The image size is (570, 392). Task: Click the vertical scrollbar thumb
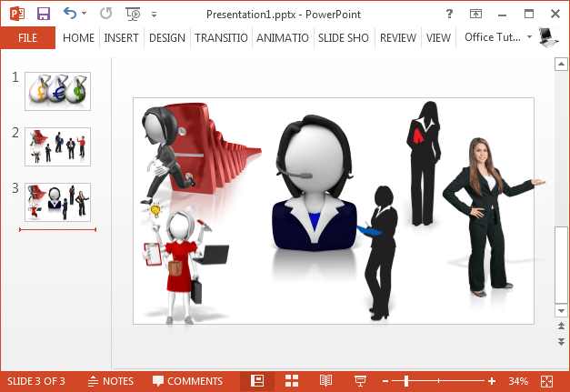561,265
